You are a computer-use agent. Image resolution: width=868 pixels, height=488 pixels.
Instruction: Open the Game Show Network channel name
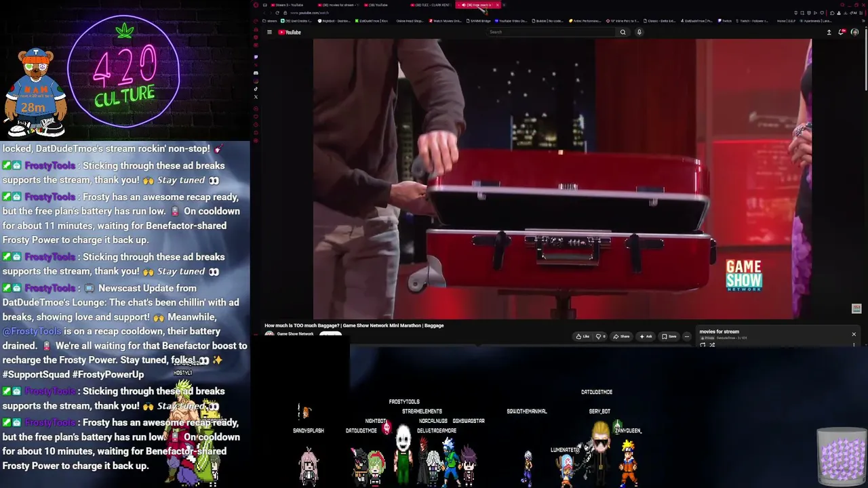point(295,334)
